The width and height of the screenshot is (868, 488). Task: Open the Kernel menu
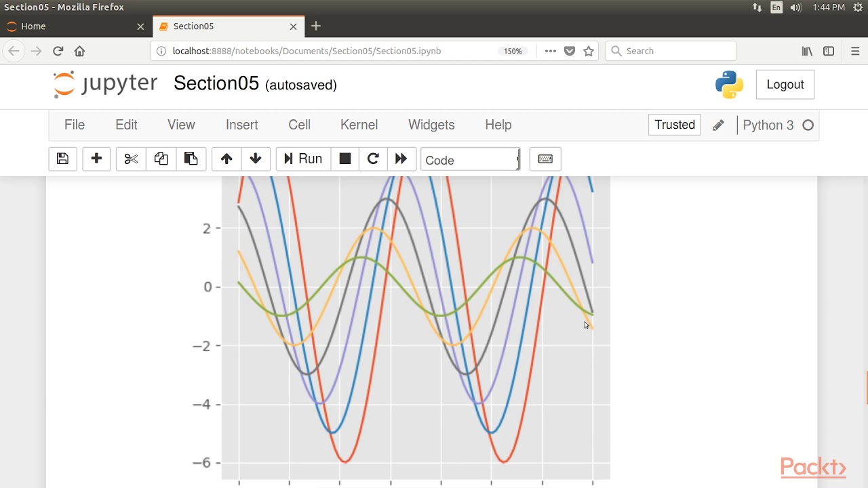359,125
